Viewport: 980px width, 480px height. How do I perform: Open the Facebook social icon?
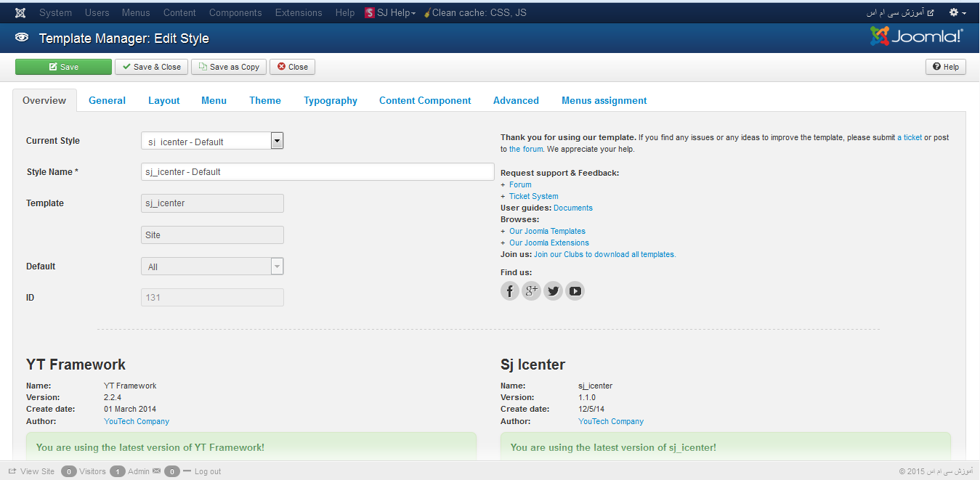point(510,291)
